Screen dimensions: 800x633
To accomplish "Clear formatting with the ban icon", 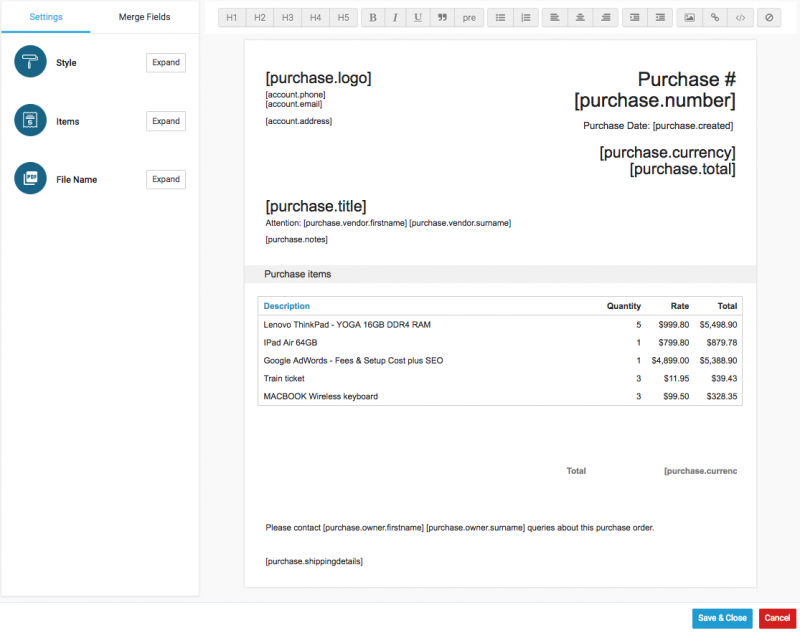I will [x=769, y=18].
